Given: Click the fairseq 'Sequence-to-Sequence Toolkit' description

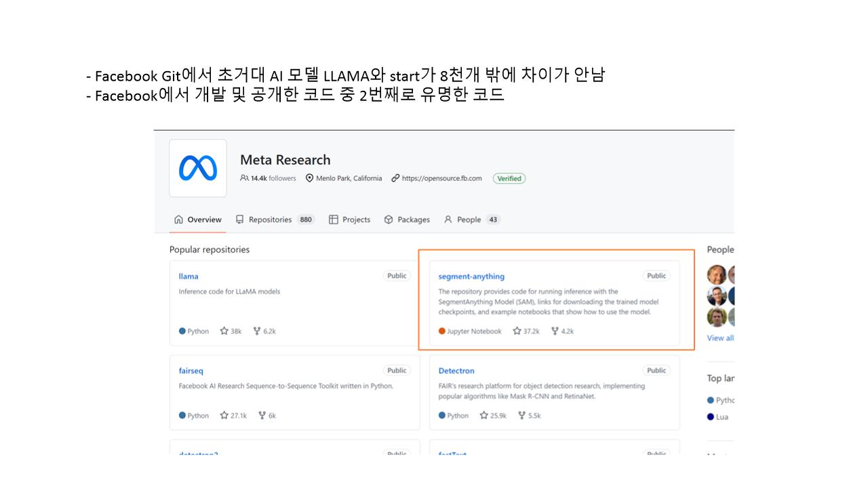Looking at the screenshot, I should click(286, 386).
